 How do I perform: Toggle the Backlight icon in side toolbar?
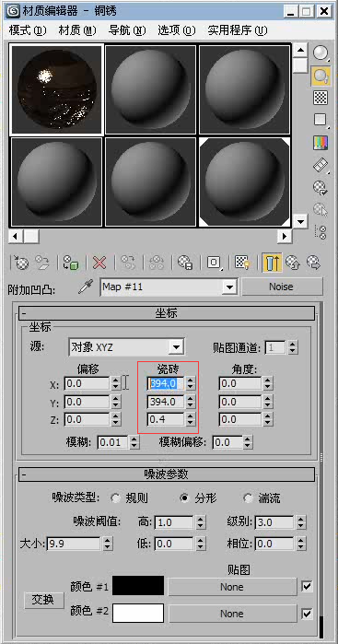[x=321, y=76]
